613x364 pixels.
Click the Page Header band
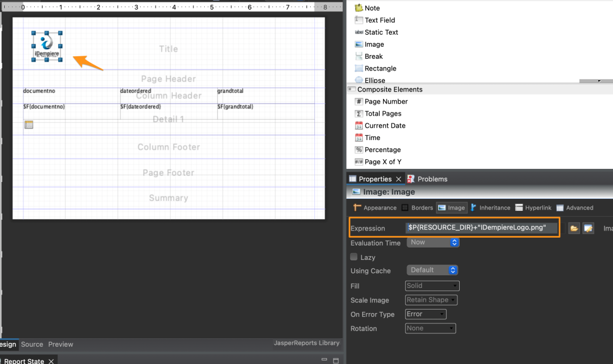[x=168, y=79]
